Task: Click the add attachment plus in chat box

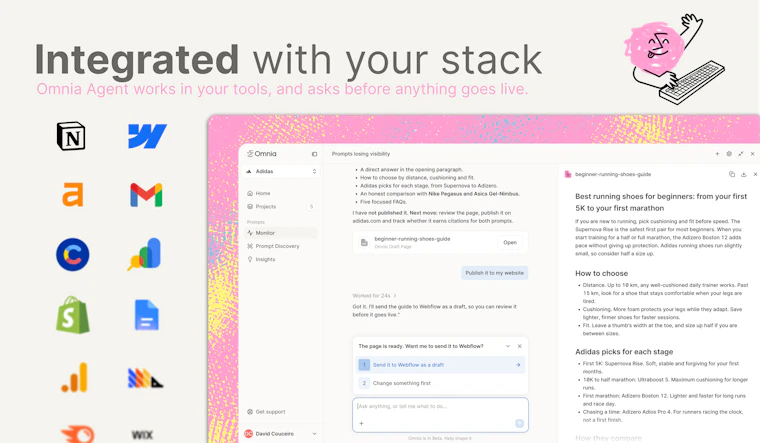Action: coord(362,423)
